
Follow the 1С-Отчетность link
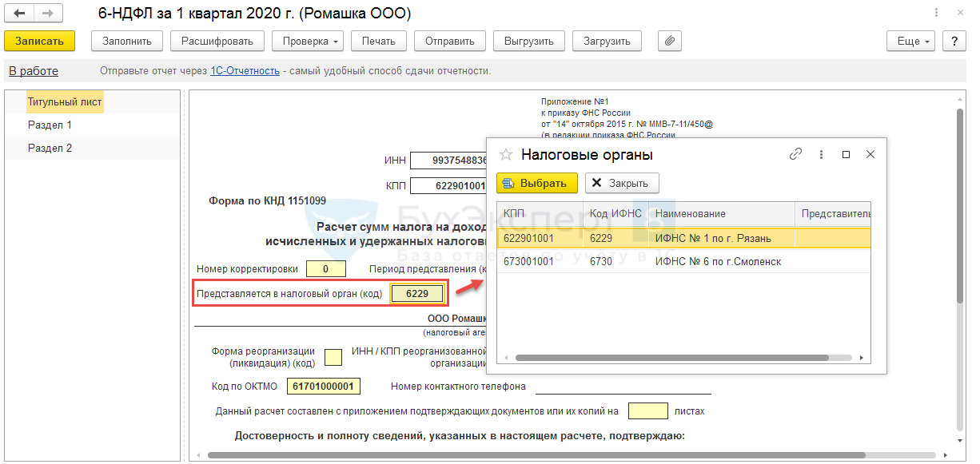(x=245, y=71)
